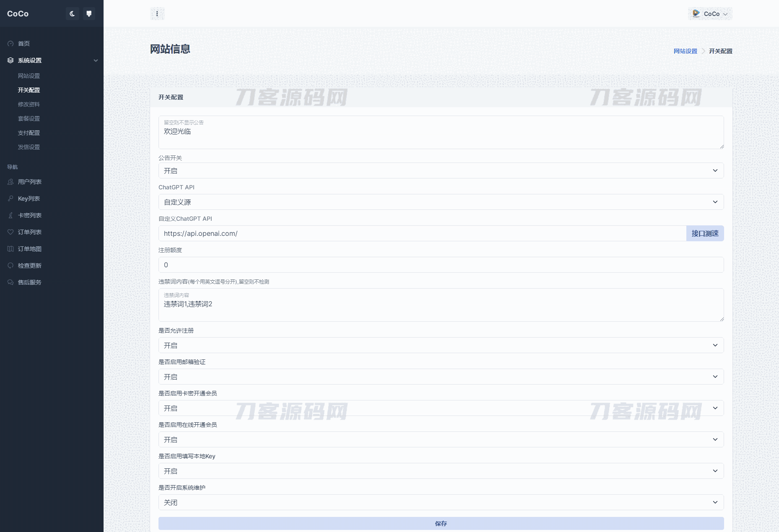Click the 系统设置 layers icon
779x532 pixels.
click(10, 60)
